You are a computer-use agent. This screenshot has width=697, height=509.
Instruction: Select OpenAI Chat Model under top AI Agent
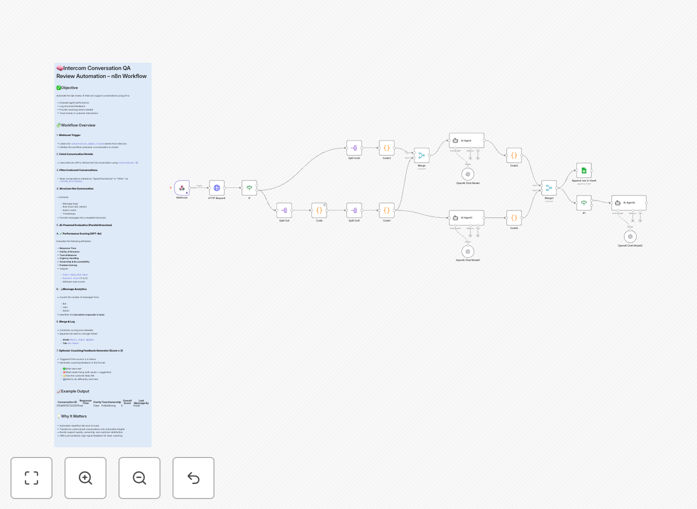point(467,174)
